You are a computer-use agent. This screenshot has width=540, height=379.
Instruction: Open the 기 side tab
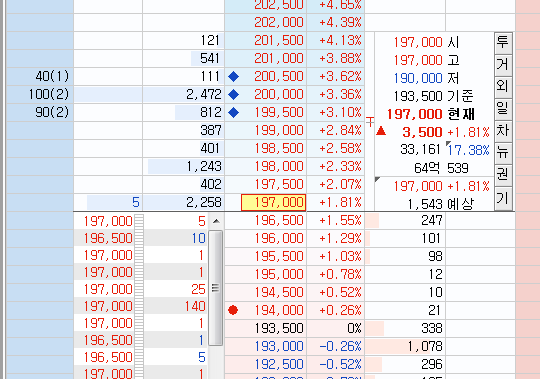[x=503, y=198]
